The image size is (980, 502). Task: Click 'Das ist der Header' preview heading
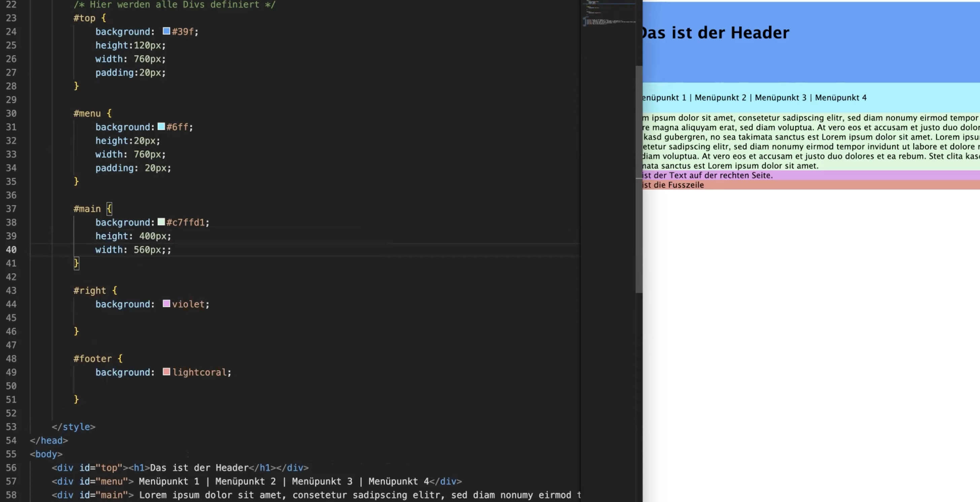click(x=715, y=33)
